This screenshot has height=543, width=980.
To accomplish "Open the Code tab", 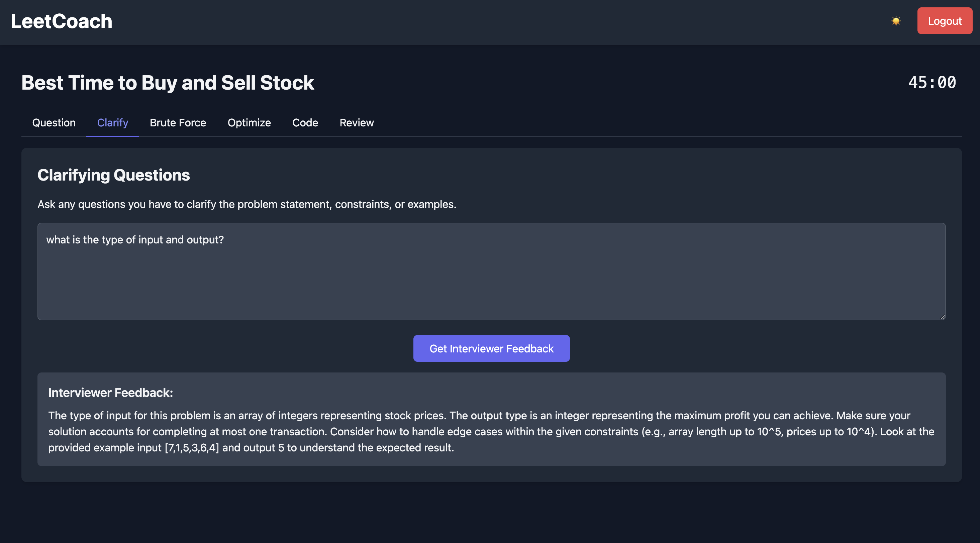I will click(305, 123).
